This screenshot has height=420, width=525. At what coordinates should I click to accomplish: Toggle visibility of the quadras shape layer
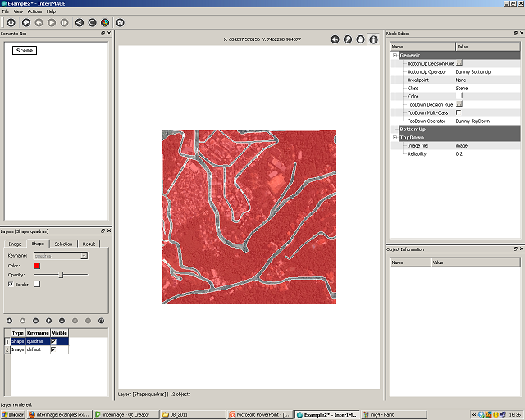point(54,341)
